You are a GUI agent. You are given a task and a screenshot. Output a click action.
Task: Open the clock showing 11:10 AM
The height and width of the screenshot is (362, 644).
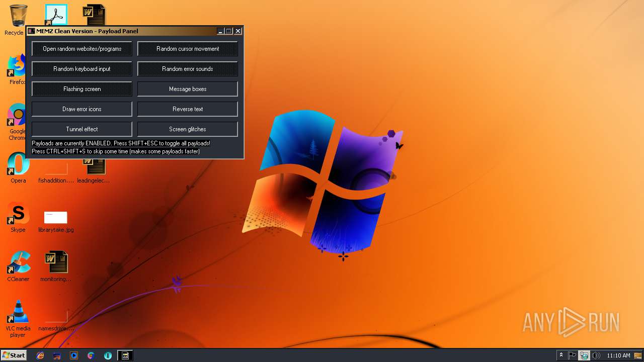pos(618,355)
